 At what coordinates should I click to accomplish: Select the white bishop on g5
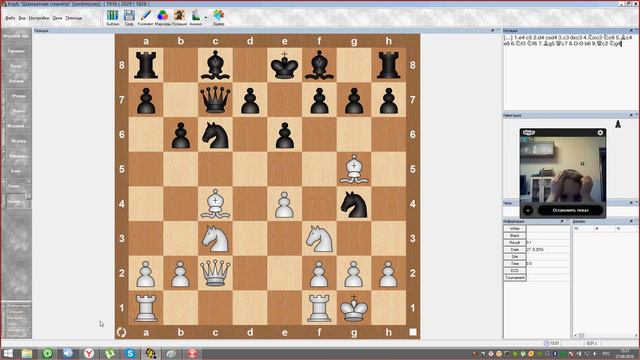click(354, 169)
